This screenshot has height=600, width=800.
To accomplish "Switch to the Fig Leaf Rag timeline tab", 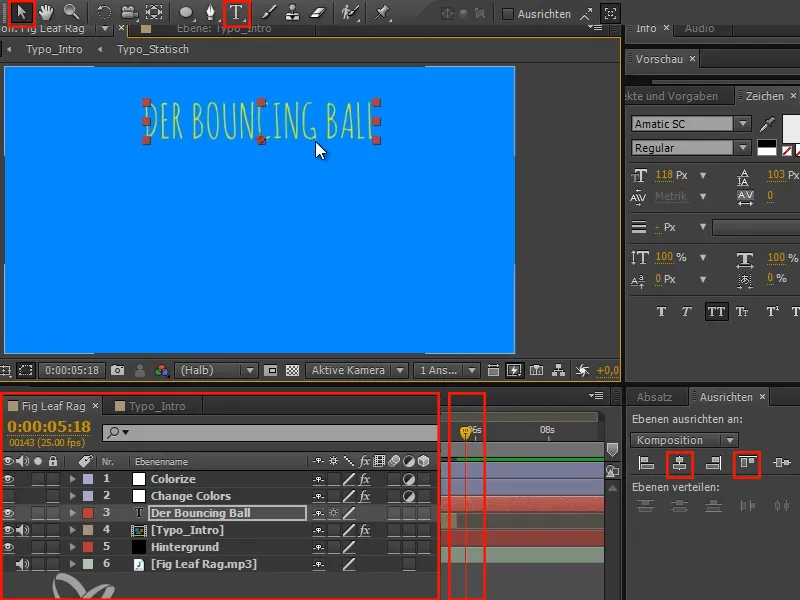I will pyautogui.click(x=53, y=406).
